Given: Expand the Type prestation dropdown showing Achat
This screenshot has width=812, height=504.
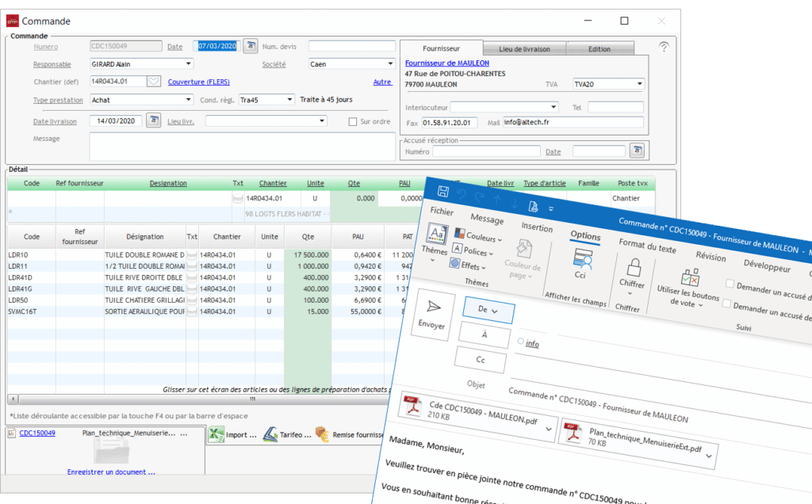Looking at the screenshot, I should click(189, 99).
